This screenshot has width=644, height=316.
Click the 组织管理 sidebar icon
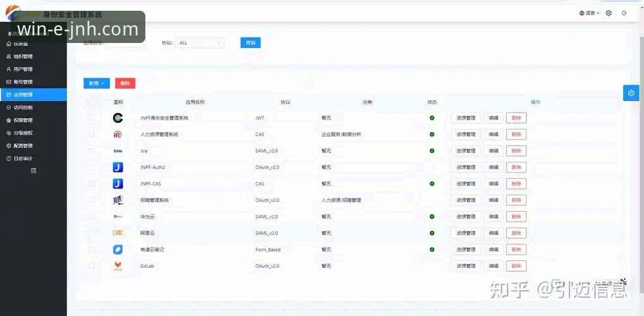9,56
